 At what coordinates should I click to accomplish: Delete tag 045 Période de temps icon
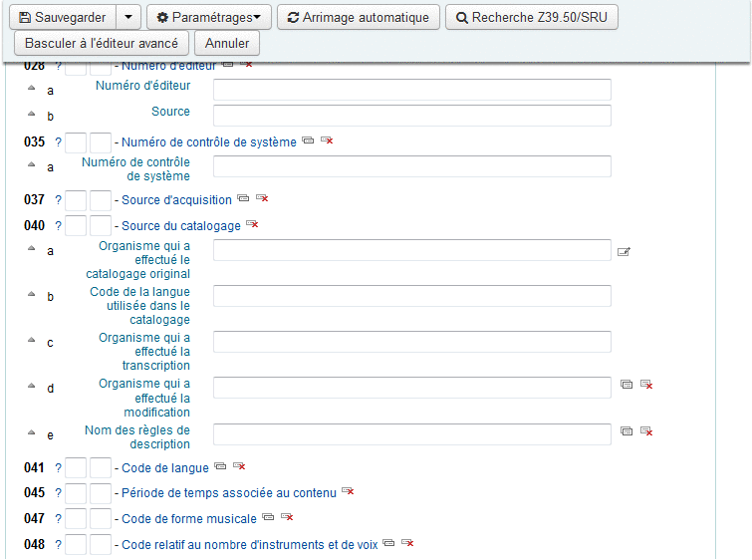pyautogui.click(x=348, y=491)
